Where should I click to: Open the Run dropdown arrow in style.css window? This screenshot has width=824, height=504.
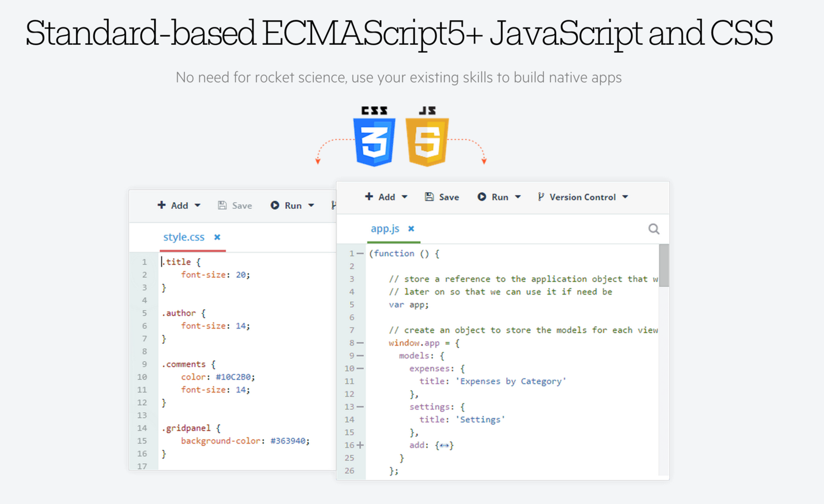pos(311,206)
